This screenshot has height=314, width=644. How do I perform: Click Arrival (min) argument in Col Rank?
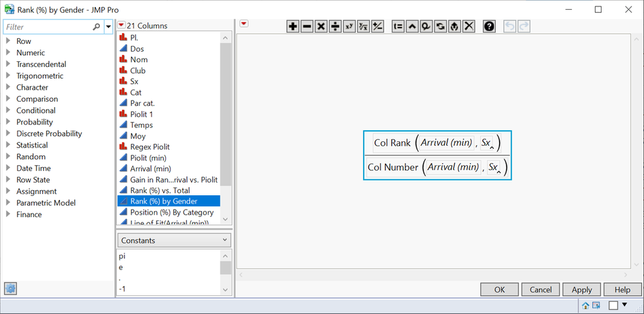(x=446, y=142)
